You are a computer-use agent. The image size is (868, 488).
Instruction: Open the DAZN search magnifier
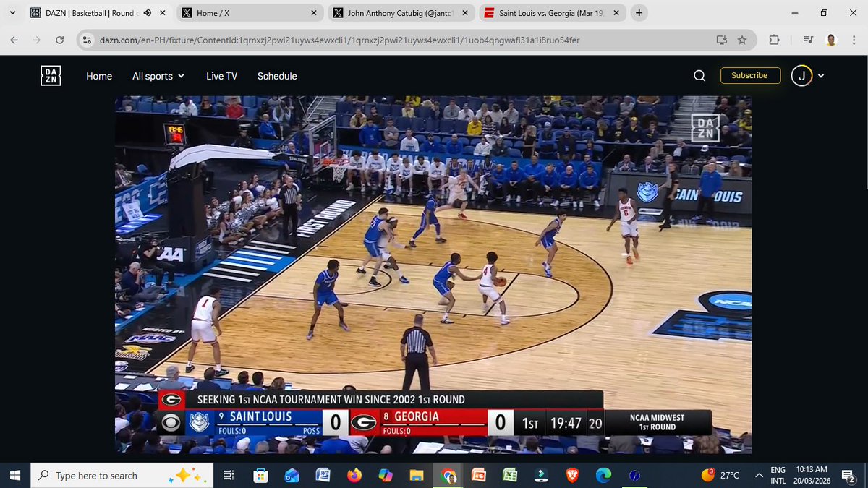click(x=699, y=76)
